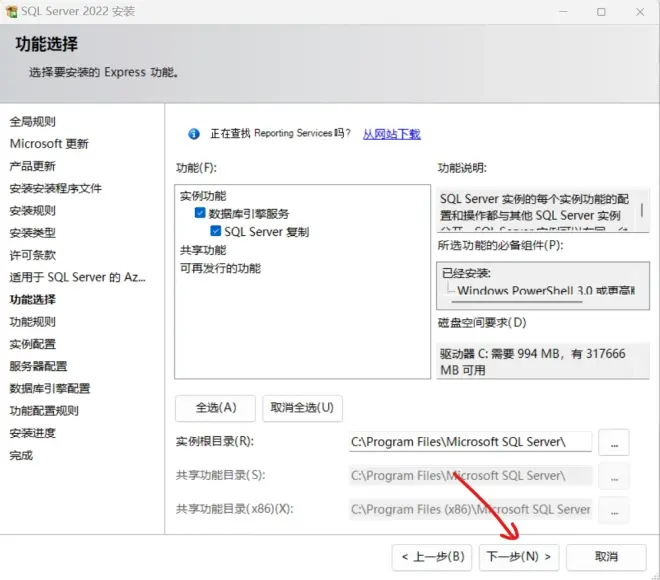Select the 数据库引擎配置 step
Viewport: 660px width, 580px height.
pyautogui.click(x=50, y=388)
